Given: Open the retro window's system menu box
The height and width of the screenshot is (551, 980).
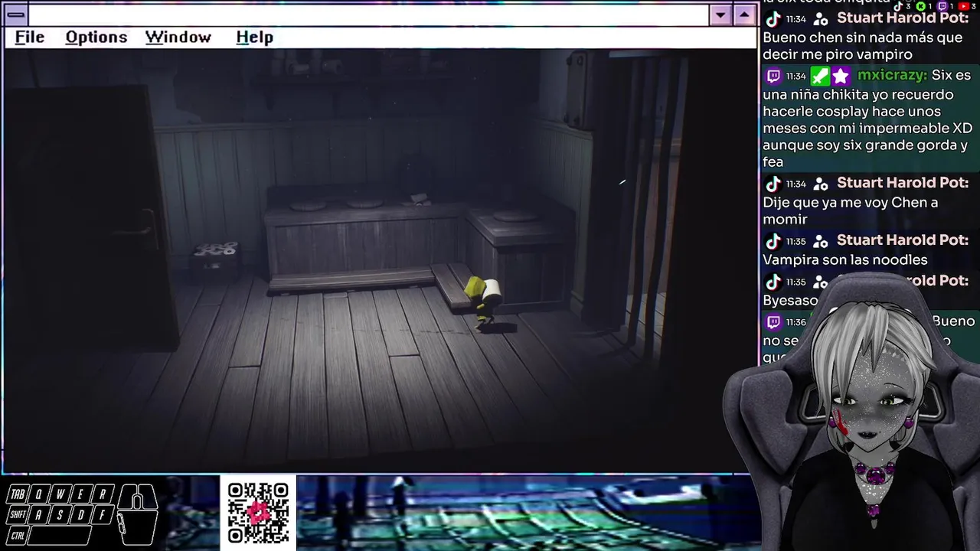Looking at the screenshot, I should 15,15.
